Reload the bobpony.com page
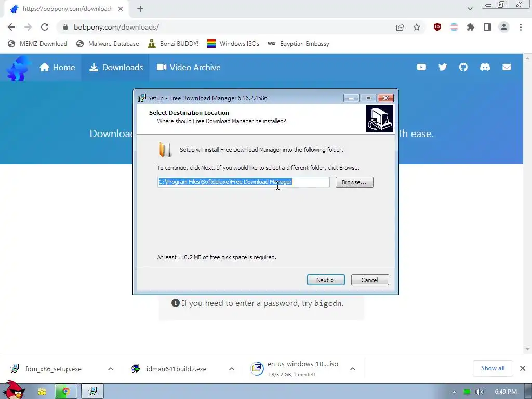 tap(45, 27)
